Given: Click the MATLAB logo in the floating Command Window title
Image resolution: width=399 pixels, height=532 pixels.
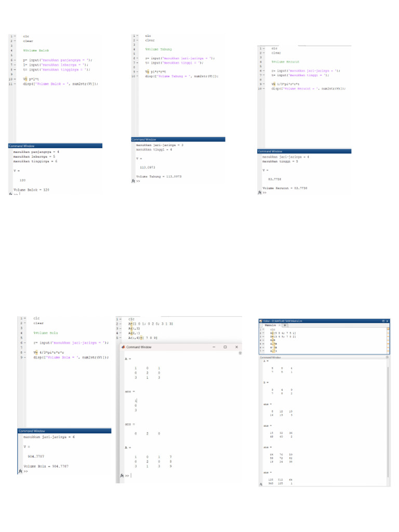Looking at the screenshot, I should click(x=124, y=347).
